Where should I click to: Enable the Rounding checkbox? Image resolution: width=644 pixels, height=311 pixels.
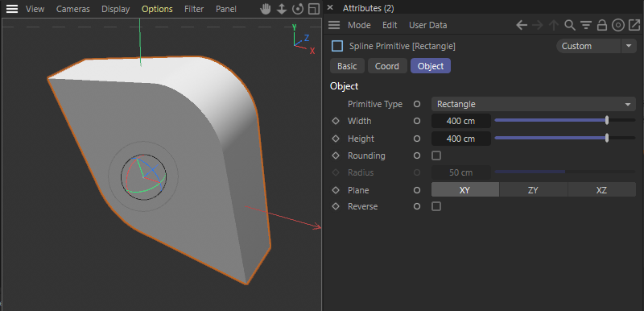tap(436, 155)
